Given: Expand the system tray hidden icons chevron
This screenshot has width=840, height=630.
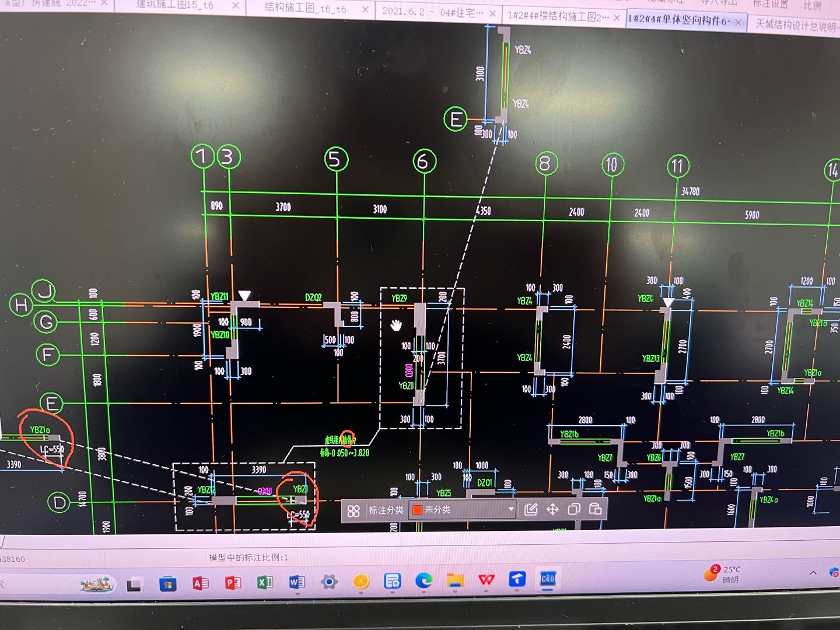Looking at the screenshot, I should [x=813, y=573].
